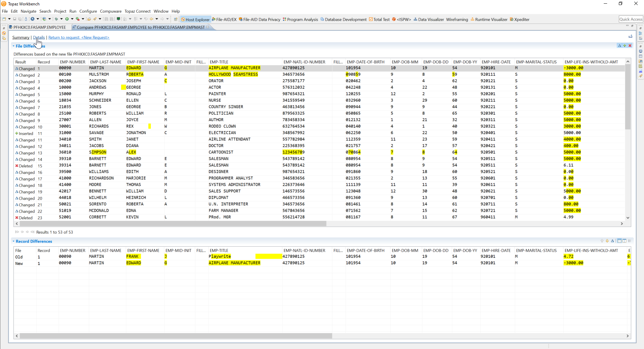
Task: Toggle the delta filter in File Differences
Action: [x=619, y=46]
